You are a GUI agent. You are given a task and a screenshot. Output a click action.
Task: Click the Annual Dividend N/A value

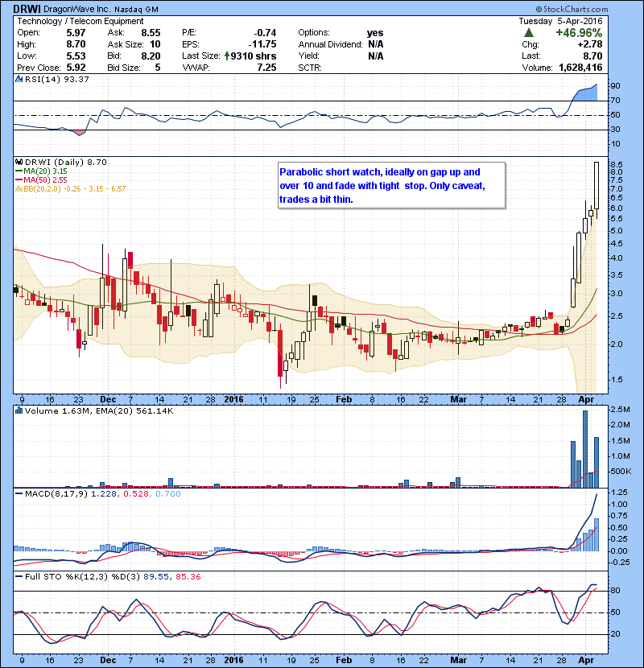point(375,44)
